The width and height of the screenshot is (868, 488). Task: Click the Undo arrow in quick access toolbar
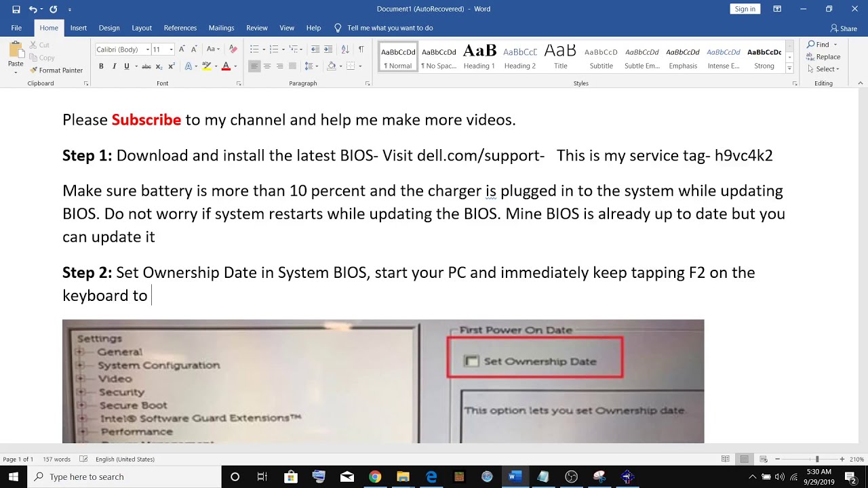(33, 9)
